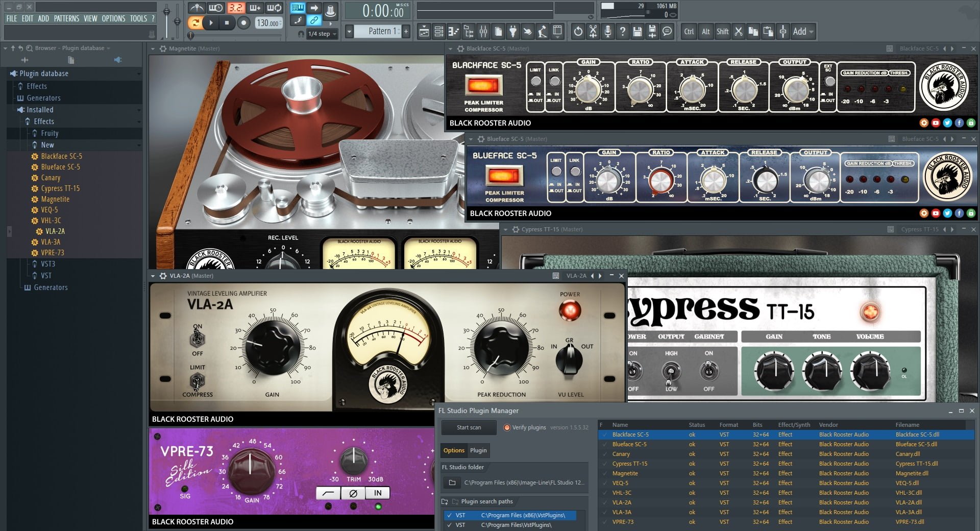980x531 pixels.
Task: Open the 1/4 step snap dropdown
Action: [x=322, y=34]
